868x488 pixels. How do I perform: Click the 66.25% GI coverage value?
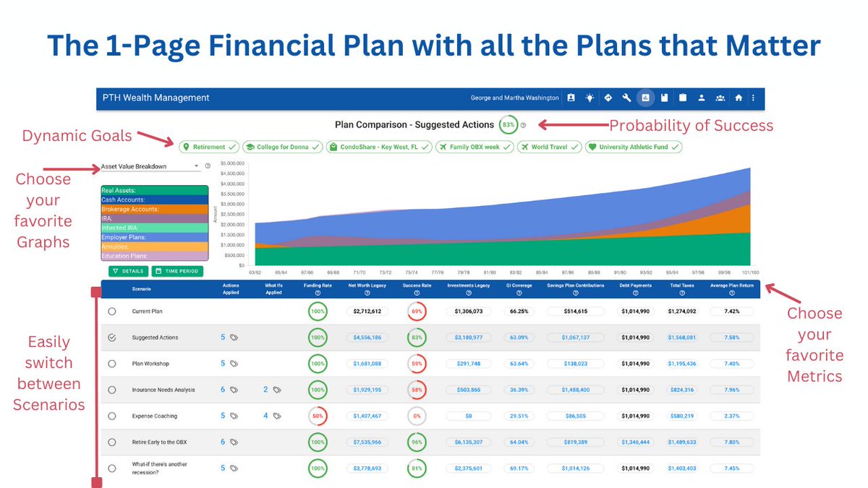(519, 312)
